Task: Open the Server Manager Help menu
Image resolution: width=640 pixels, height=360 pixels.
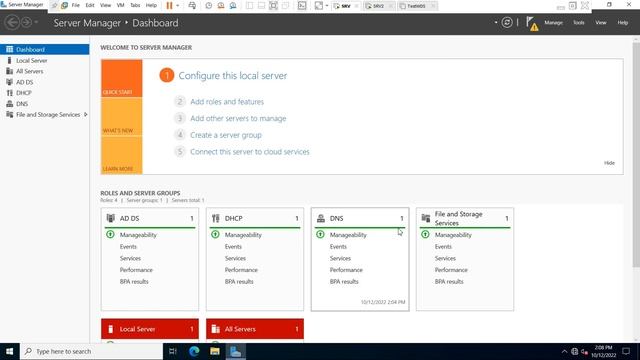Action: point(622,22)
